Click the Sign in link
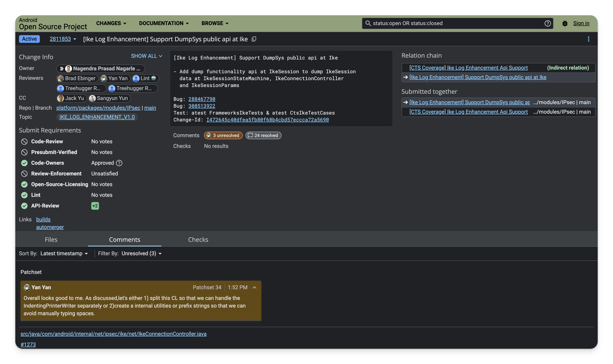 [x=581, y=23]
